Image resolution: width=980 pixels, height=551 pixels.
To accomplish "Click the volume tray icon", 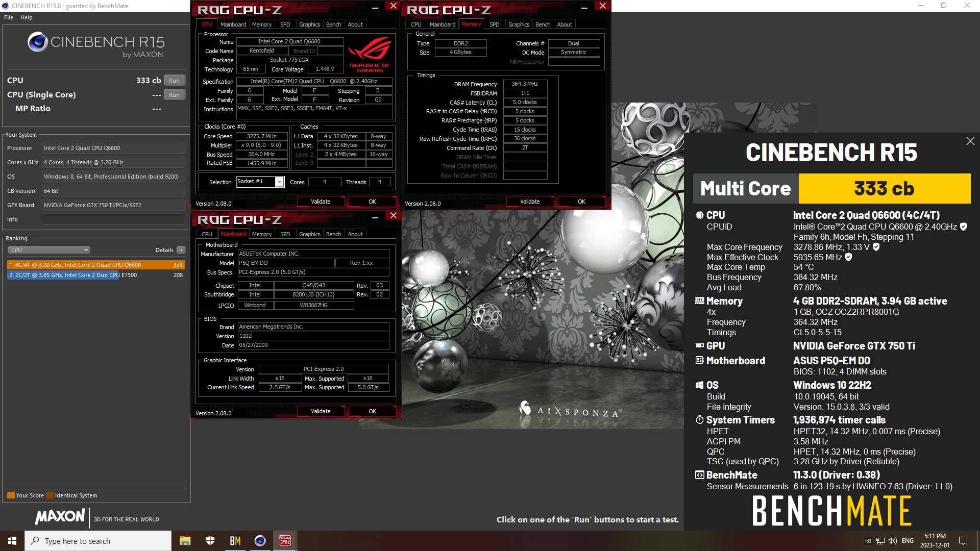I will click(x=893, y=541).
